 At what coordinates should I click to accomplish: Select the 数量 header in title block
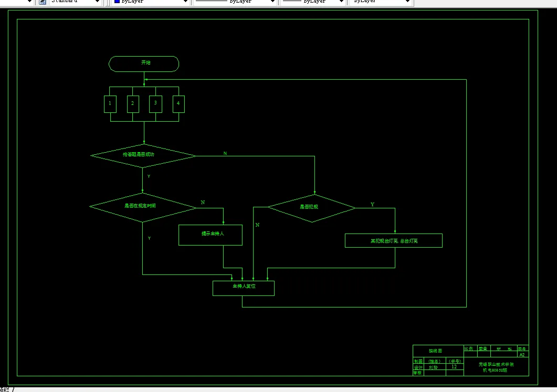coord(483,348)
